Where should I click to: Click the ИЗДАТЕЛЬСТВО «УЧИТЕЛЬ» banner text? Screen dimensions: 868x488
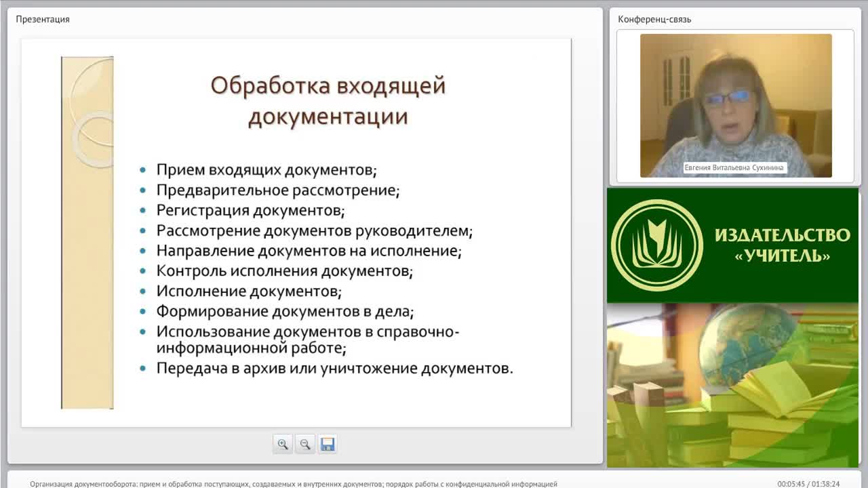[x=782, y=245]
